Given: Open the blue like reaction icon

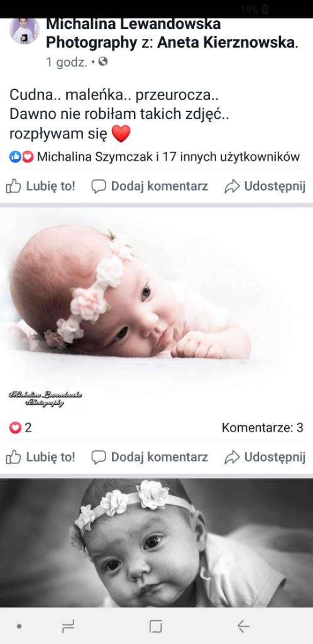Looking at the screenshot, I should tap(15, 157).
